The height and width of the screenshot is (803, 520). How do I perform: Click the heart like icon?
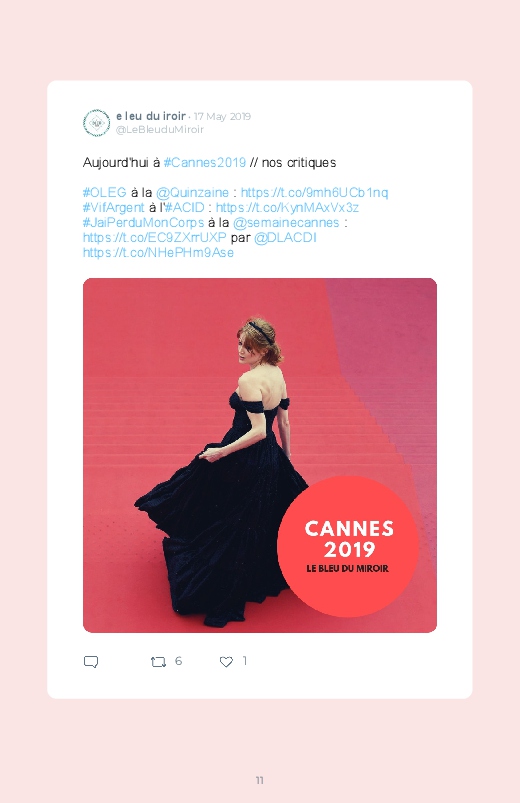tap(226, 662)
